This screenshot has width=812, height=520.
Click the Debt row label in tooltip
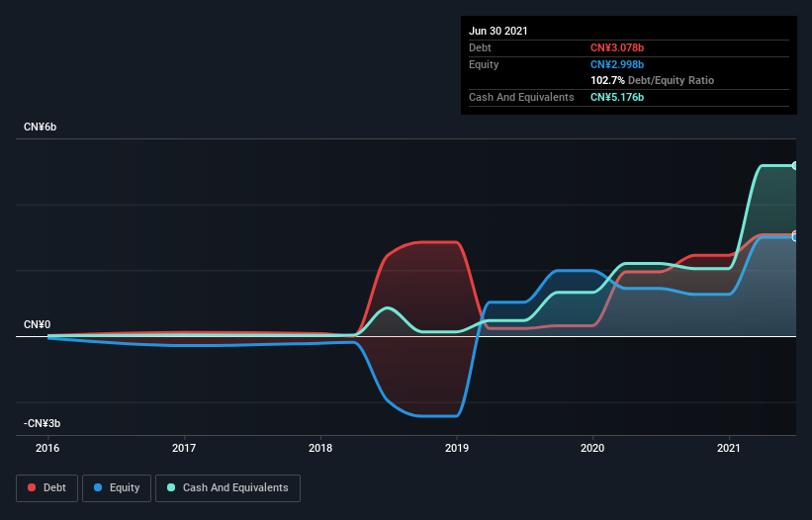click(x=480, y=47)
